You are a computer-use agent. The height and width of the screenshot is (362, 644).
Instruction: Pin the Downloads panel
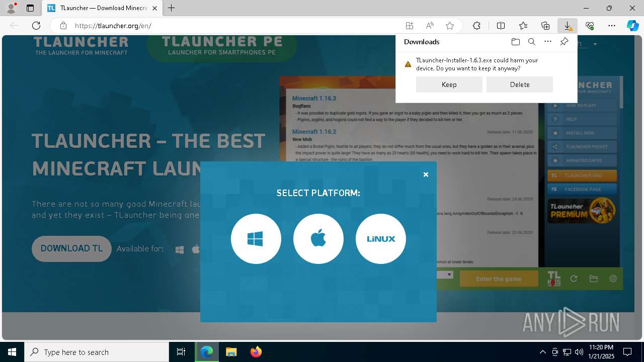tap(564, 42)
